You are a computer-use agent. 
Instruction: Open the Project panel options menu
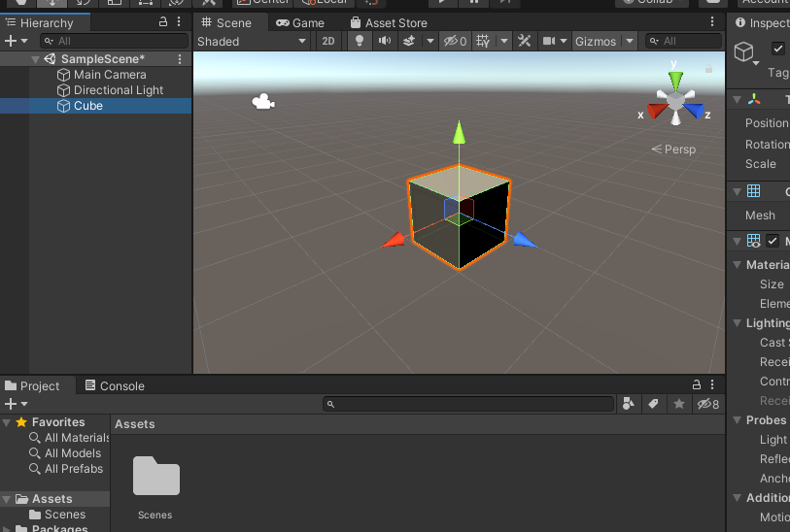point(712,384)
